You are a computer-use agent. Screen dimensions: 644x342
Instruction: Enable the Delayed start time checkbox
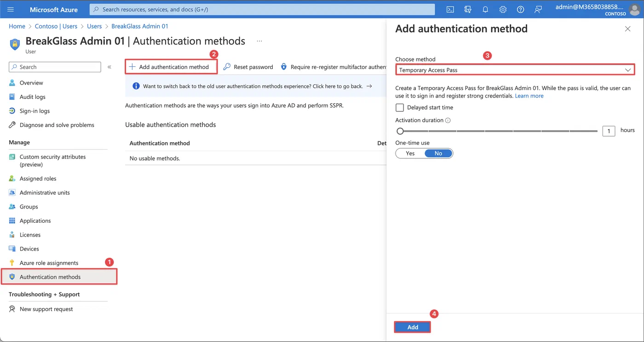coord(400,108)
